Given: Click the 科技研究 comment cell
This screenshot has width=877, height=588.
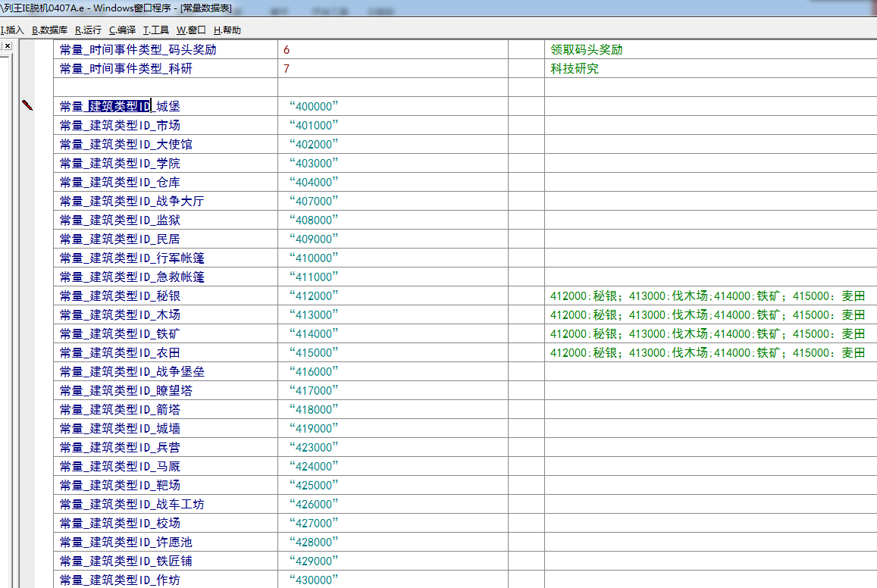Looking at the screenshot, I should coord(575,68).
